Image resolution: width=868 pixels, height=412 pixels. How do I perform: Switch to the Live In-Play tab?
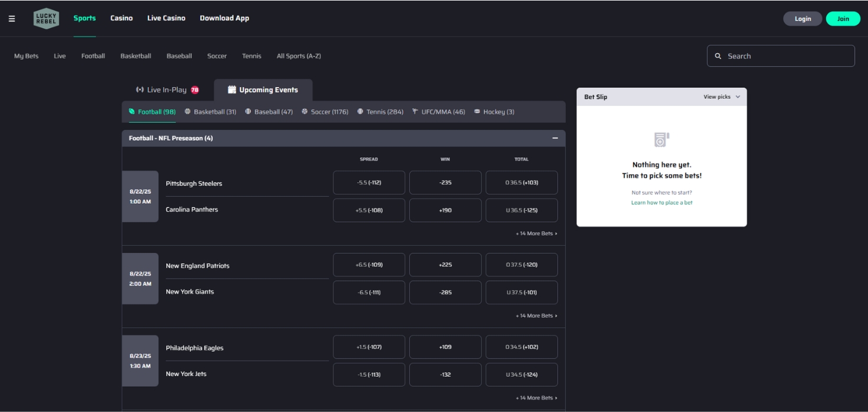[168, 89]
